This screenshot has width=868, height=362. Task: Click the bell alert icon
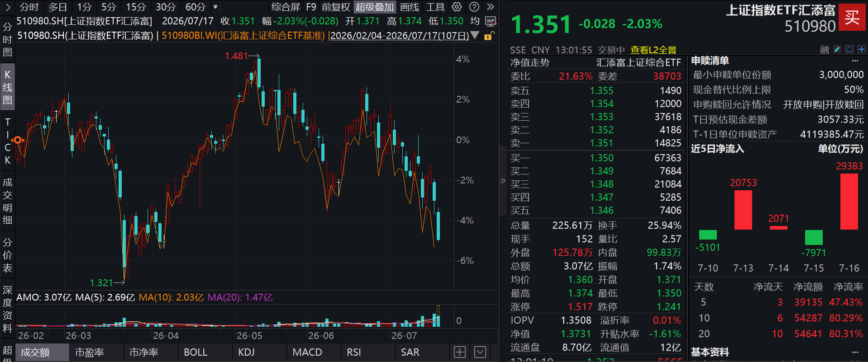click(x=849, y=49)
